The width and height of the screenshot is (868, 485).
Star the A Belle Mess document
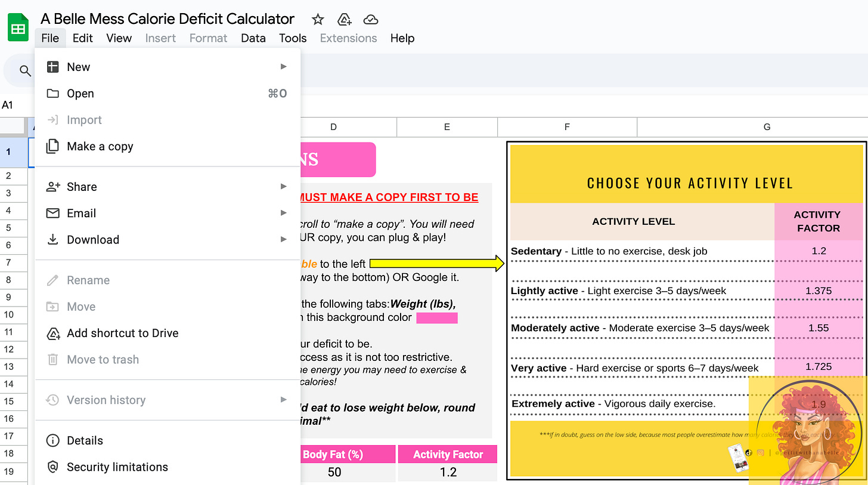pos(318,19)
